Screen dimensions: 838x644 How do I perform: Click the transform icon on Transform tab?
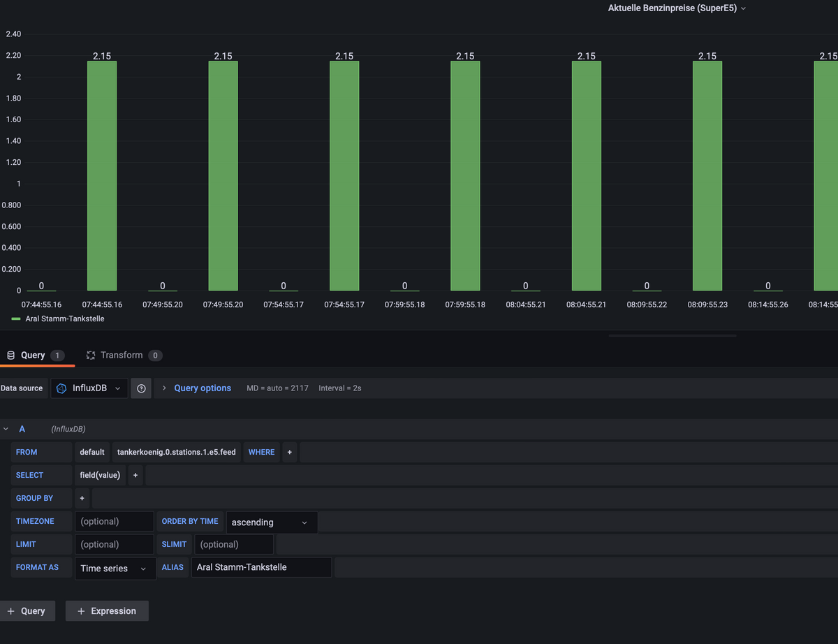point(91,355)
